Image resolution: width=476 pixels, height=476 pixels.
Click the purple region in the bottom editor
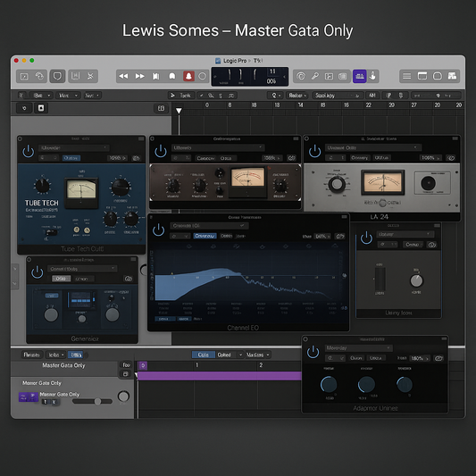pyautogui.click(x=220, y=376)
